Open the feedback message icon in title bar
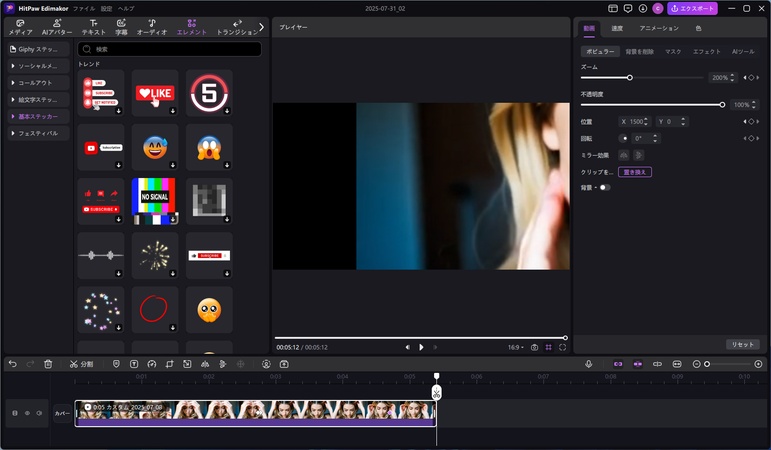 click(628, 8)
